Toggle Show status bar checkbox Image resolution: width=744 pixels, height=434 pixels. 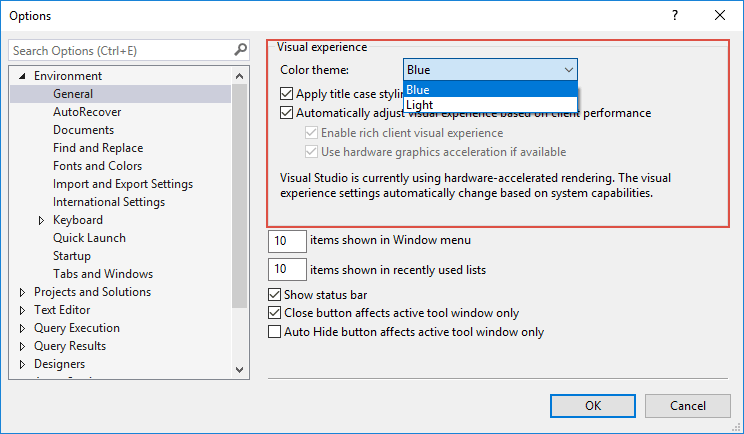274,295
